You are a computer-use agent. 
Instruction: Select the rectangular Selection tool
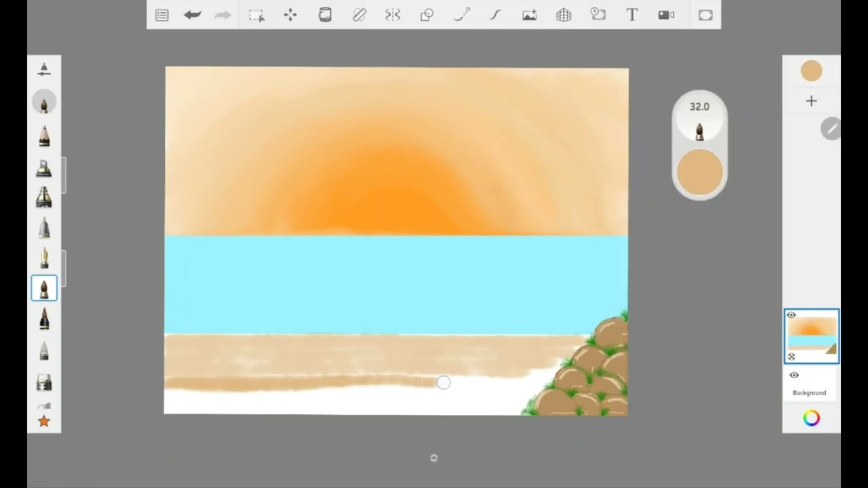coord(256,15)
